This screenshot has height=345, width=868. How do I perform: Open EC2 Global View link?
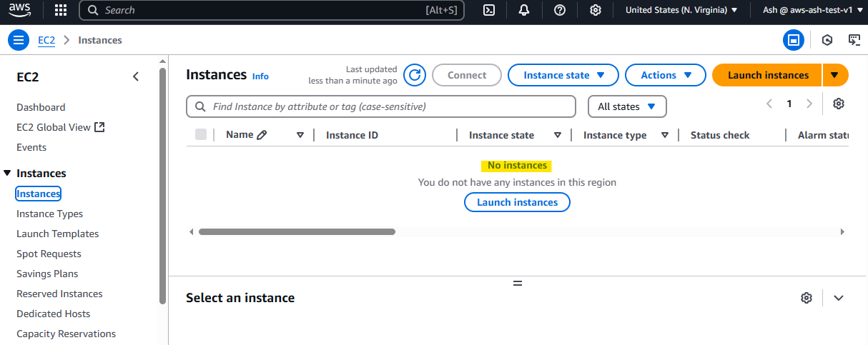(54, 127)
